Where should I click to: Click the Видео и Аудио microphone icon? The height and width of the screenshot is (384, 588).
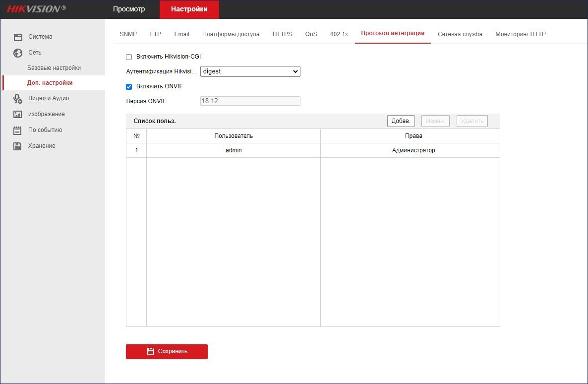(x=18, y=98)
